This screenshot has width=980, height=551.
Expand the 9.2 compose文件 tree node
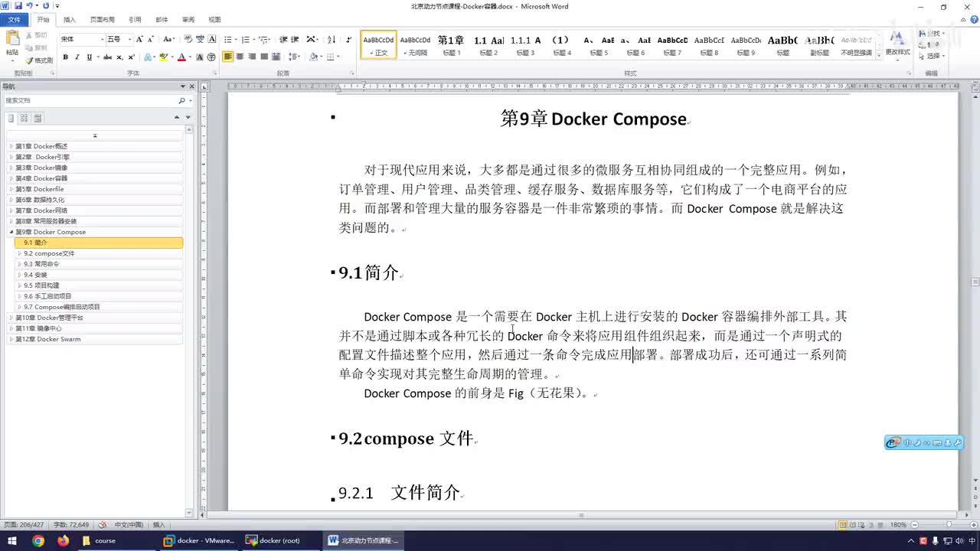(x=19, y=253)
